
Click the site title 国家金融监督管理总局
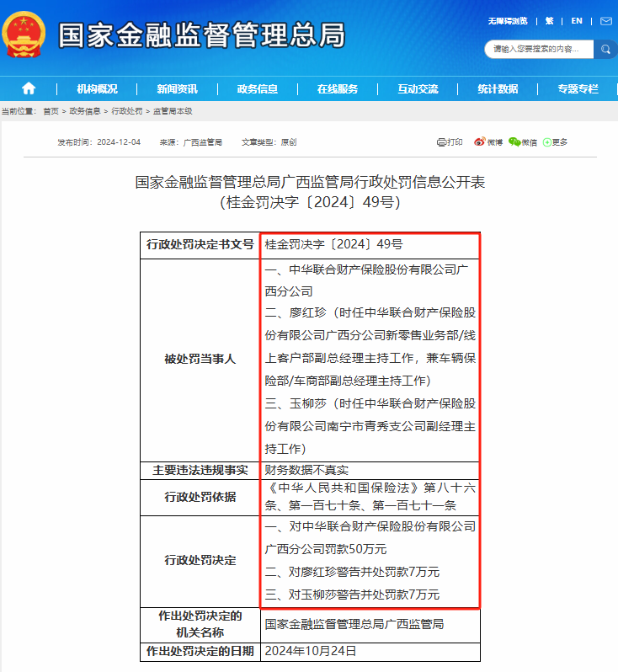click(x=201, y=35)
